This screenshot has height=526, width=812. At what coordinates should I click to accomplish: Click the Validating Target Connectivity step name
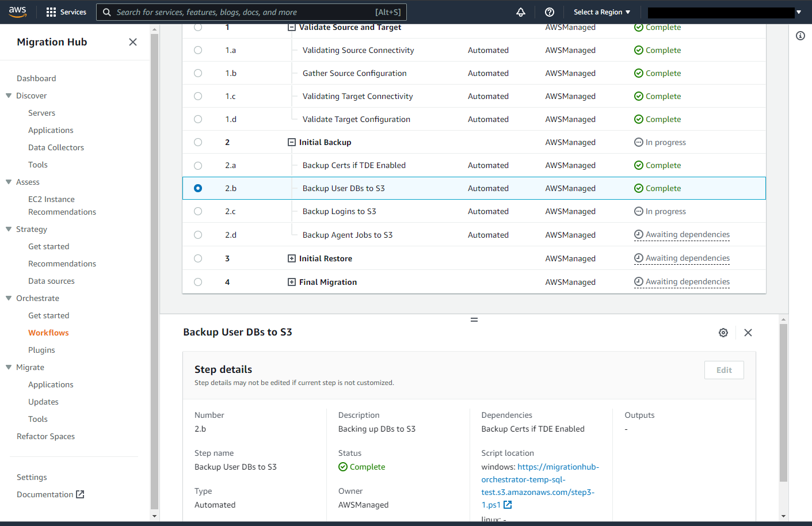(358, 96)
